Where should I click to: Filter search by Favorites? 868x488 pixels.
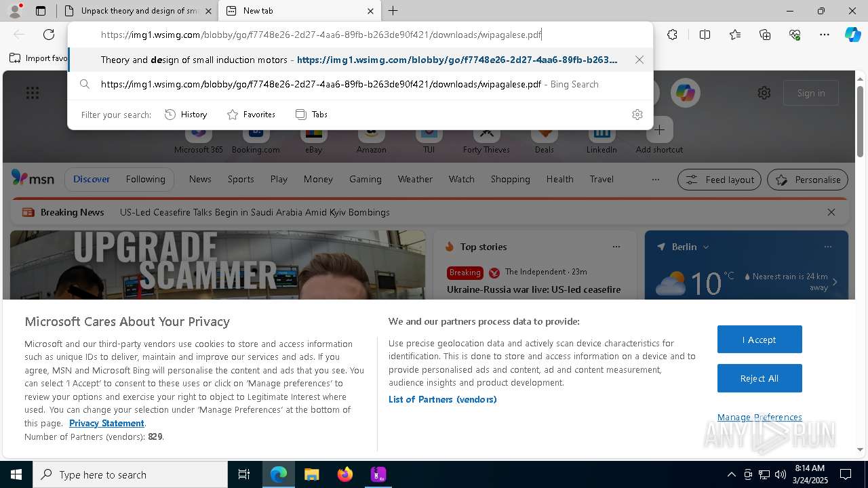[x=251, y=115]
